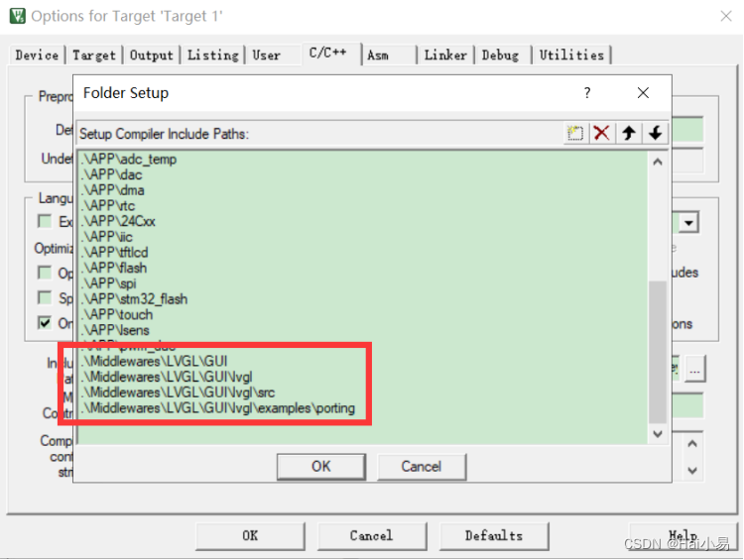Close the Folder Setup dialog
The height and width of the screenshot is (560, 744).
click(x=643, y=93)
